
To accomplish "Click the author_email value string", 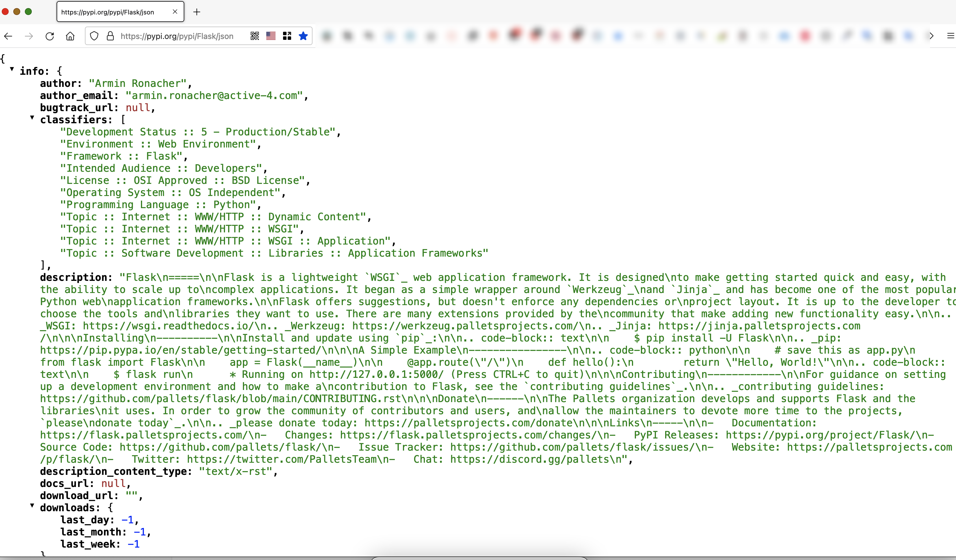I will click(x=214, y=96).
